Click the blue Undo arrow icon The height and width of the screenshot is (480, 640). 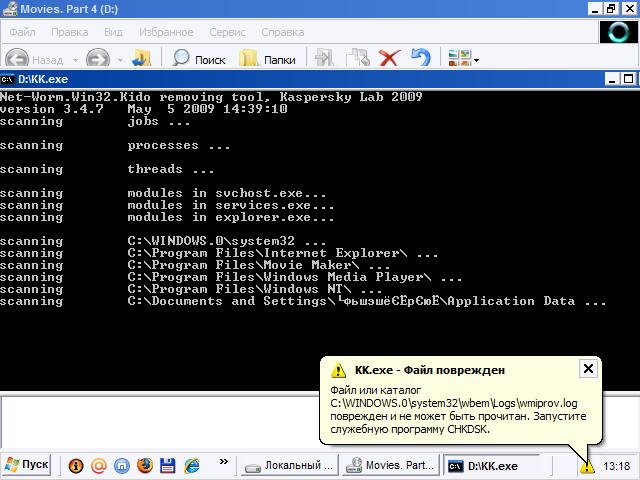421,59
